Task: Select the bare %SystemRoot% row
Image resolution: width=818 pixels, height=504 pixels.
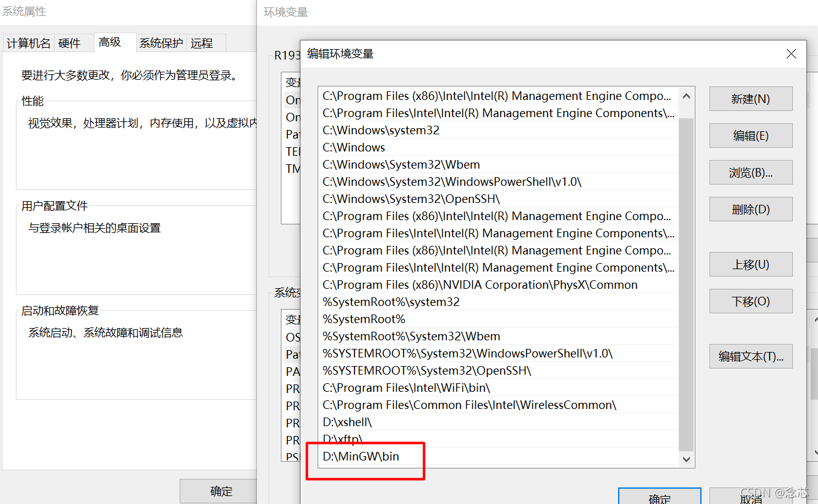Action: [498, 319]
